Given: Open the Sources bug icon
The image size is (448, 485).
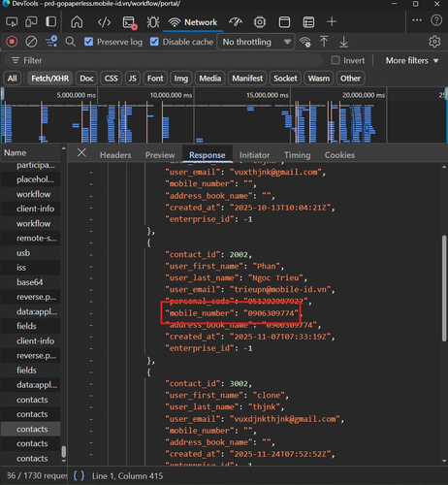Looking at the screenshot, I should click(x=153, y=22).
